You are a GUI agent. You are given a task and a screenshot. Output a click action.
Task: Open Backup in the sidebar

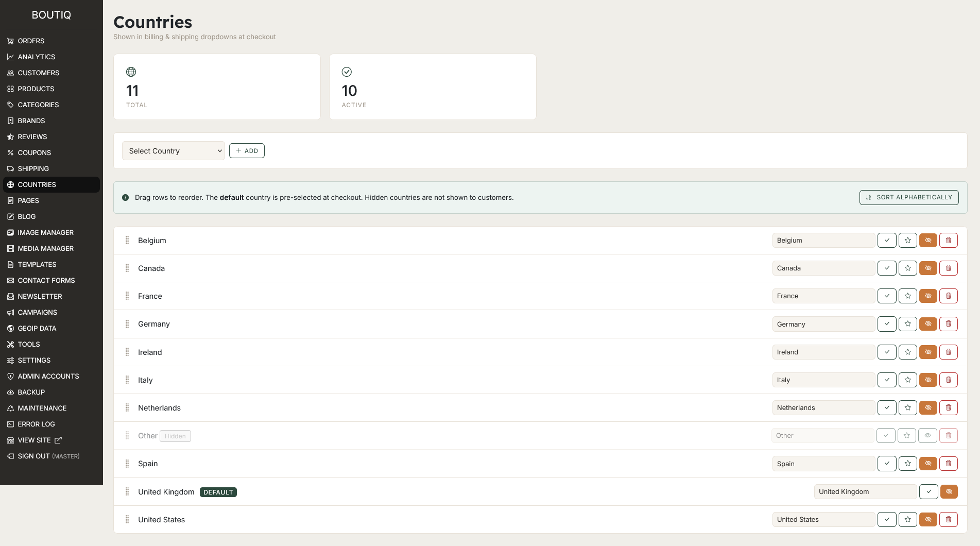(51, 393)
